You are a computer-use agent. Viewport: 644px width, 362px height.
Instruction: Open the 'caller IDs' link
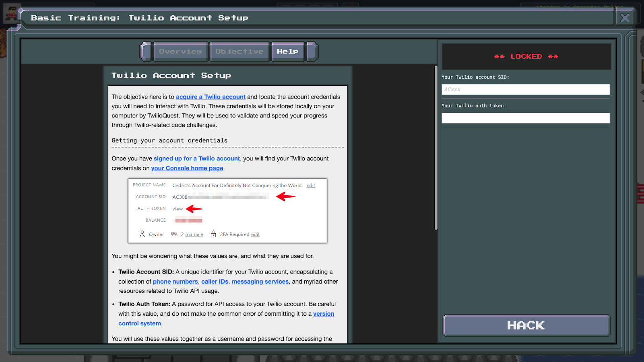(x=215, y=282)
